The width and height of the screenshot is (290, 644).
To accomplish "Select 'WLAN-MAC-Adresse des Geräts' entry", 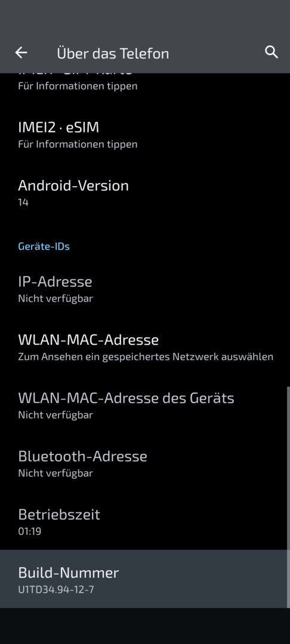I will 145,405.
